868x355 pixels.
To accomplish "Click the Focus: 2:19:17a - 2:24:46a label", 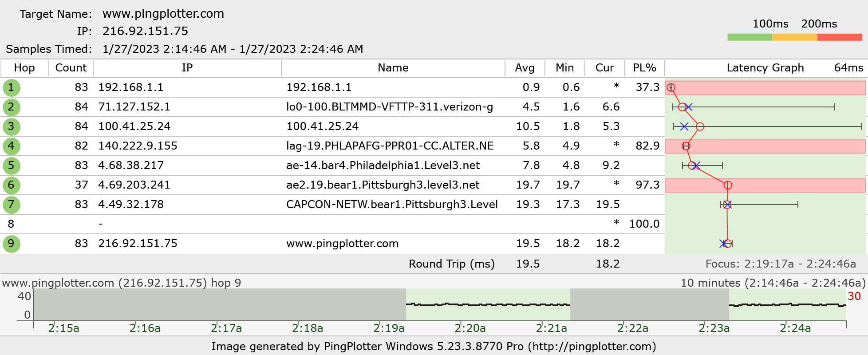I will pyautogui.click(x=781, y=264).
